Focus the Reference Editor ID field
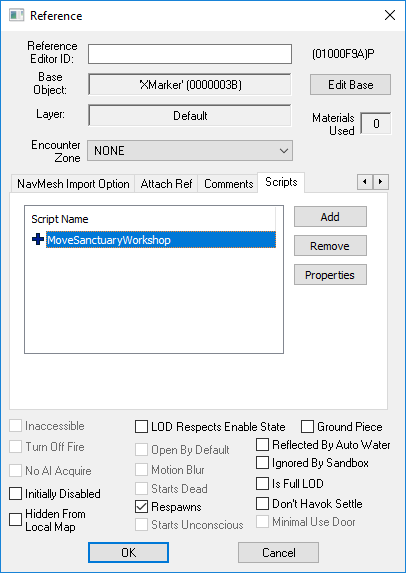Viewport: 406px width, 573px height. [190, 54]
